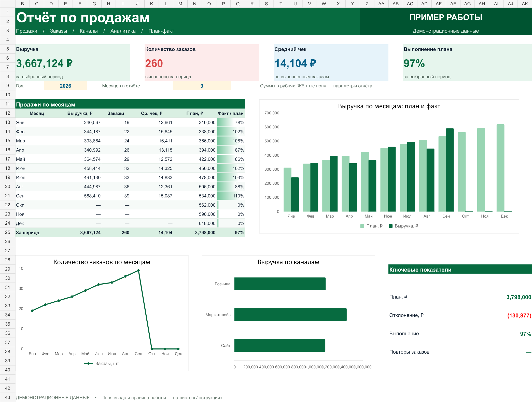Click the September dark revenue bar

point(450,170)
